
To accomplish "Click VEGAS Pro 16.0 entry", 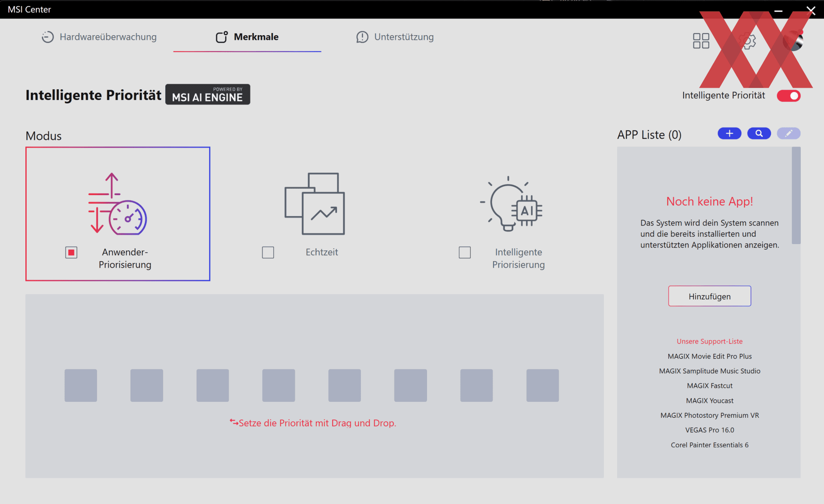I will coord(709,430).
